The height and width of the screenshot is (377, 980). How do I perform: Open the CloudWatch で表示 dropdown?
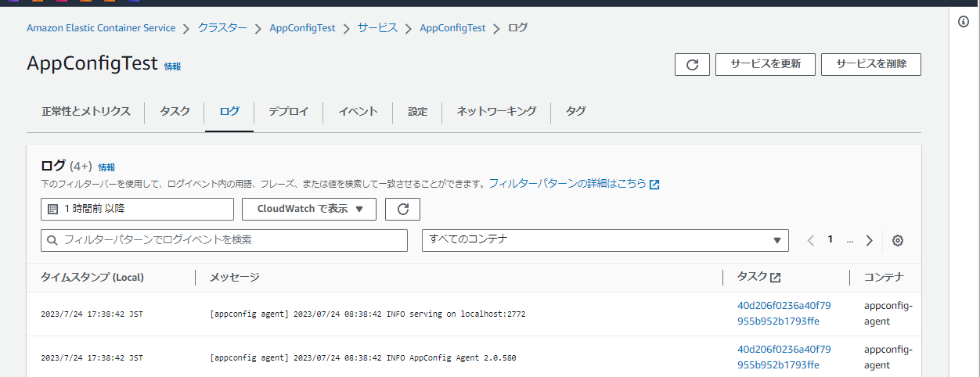pos(309,209)
